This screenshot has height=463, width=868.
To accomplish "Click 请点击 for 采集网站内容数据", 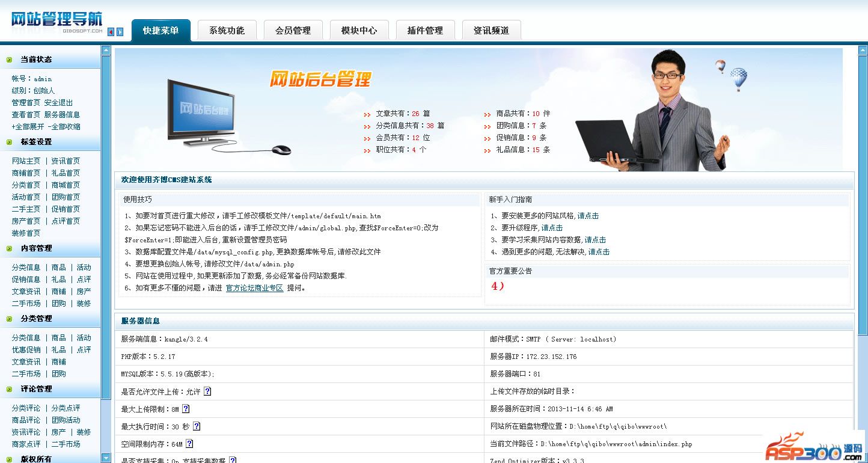I will [595, 240].
